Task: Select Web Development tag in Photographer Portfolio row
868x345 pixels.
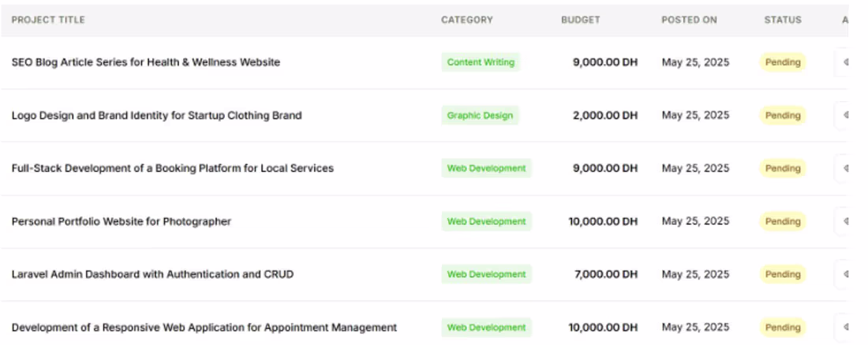Action: [486, 221]
